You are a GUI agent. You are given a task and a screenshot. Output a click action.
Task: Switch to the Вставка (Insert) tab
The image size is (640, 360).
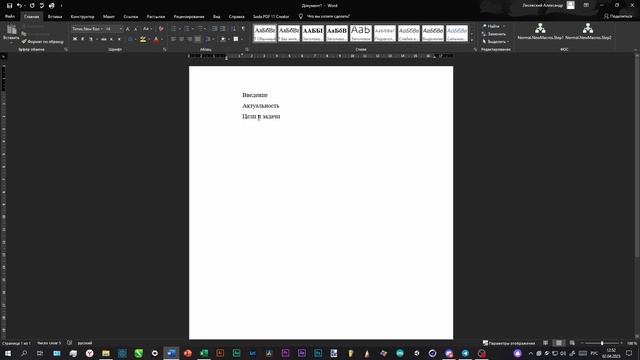(x=55, y=17)
